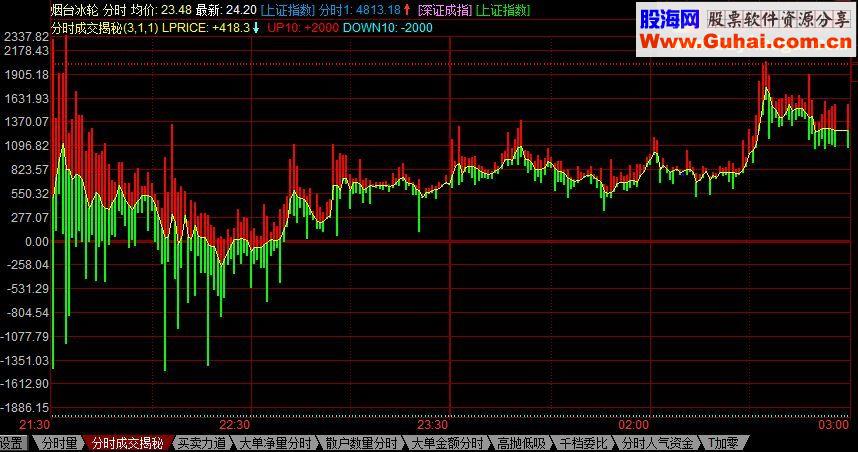Image resolution: width=858 pixels, height=452 pixels.
Task: Select the 高抛低吸 tab
Action: pyautogui.click(x=521, y=443)
